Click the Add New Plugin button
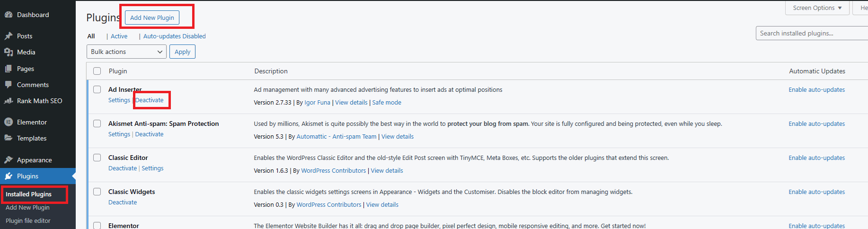Viewport: 868px width, 229px height. point(152,18)
